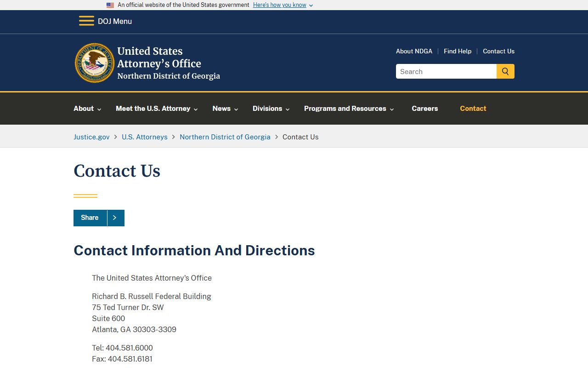Expand the News navigation dropdown
Image resolution: width=588 pixels, height=368 pixels.
[225, 109]
